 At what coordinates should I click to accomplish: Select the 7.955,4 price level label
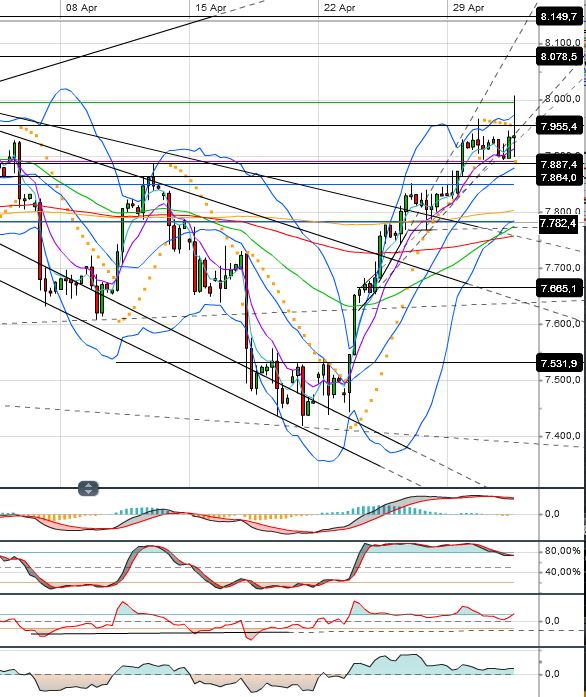click(559, 126)
